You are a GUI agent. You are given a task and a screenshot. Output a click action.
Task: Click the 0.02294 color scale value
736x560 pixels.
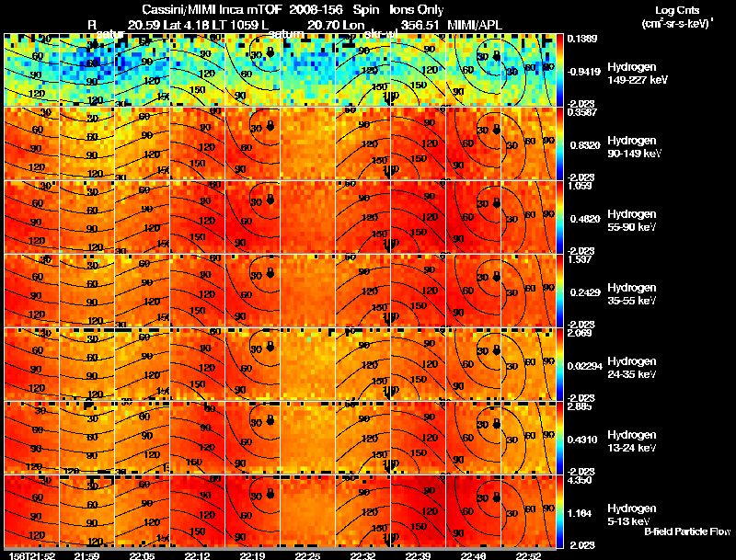pos(584,366)
